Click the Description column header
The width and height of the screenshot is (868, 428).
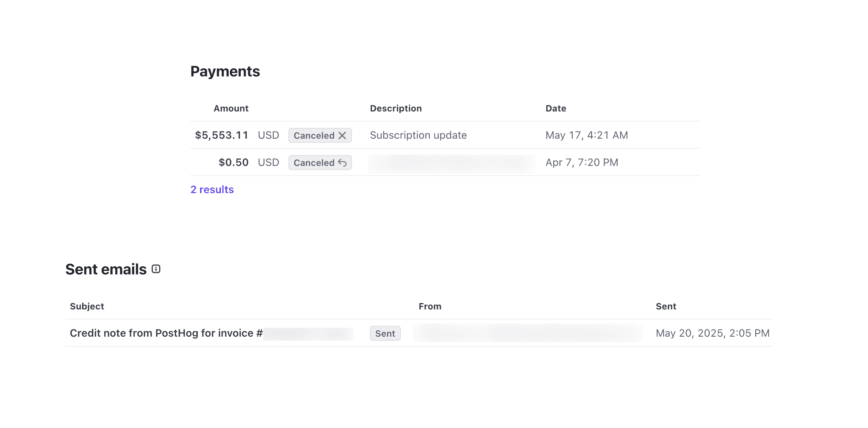[396, 108]
